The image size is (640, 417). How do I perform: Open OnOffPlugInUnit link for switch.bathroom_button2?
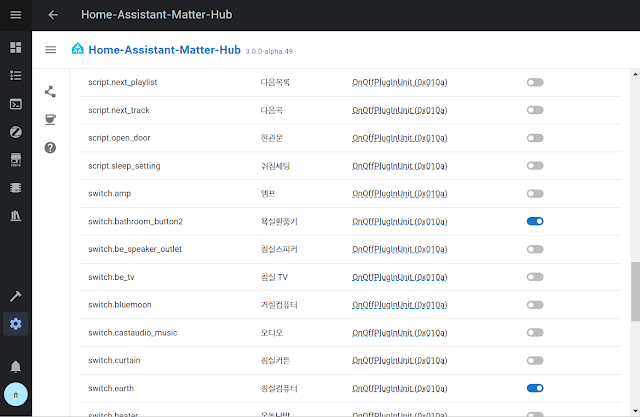point(400,222)
